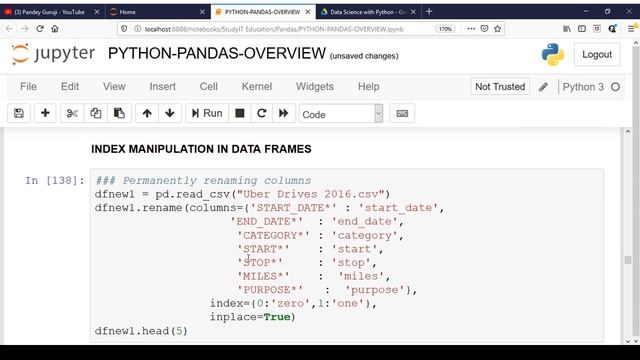The height and width of the screenshot is (360, 640).
Task: Click the Python logo icon
Action: click(553, 54)
